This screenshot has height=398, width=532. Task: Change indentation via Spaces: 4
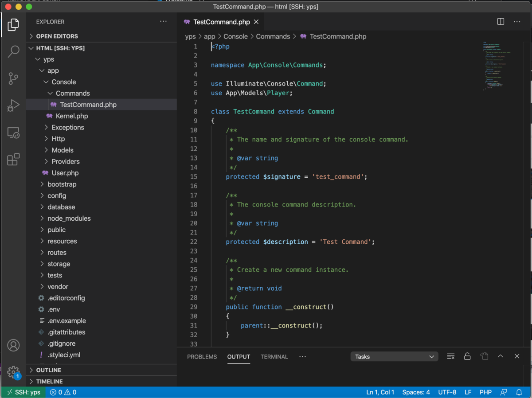click(x=416, y=392)
